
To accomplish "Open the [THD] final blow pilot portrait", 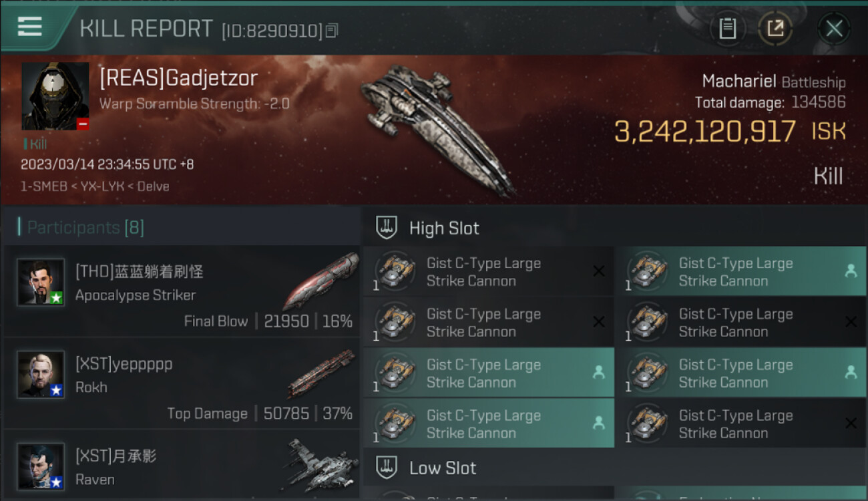I will tap(41, 283).
